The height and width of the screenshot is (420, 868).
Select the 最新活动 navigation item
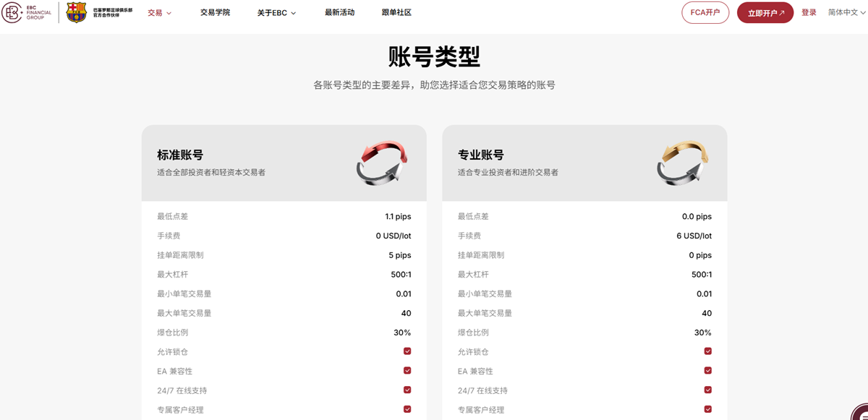tap(339, 12)
